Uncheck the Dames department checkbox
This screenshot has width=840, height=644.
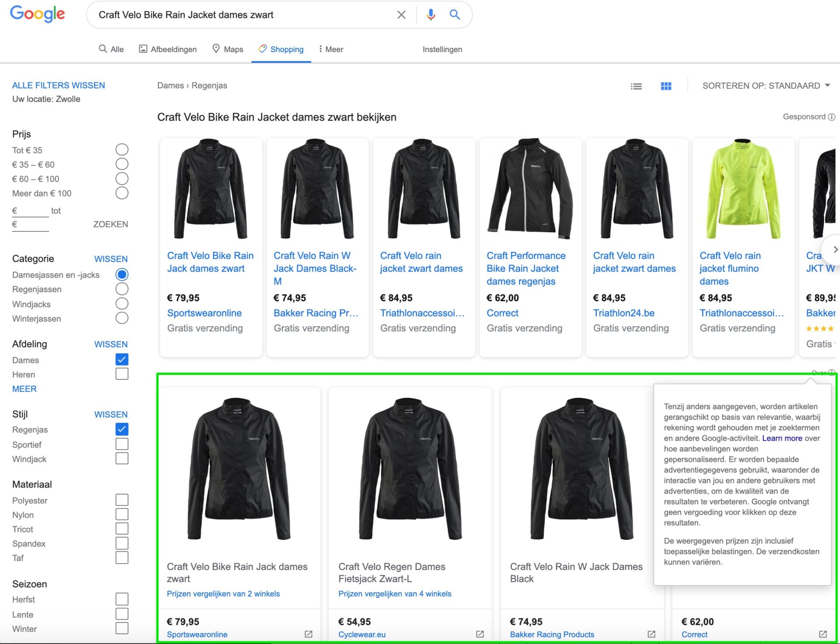click(122, 359)
